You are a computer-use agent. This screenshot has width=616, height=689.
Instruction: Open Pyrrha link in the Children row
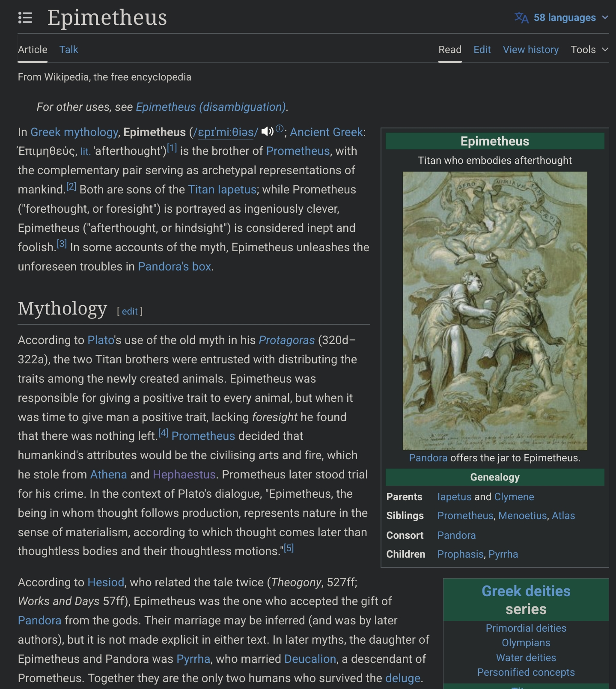coord(503,554)
